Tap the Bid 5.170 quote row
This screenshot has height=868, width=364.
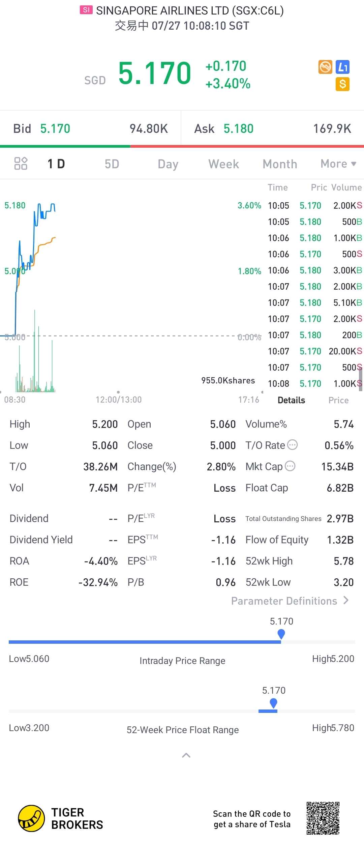click(90, 128)
